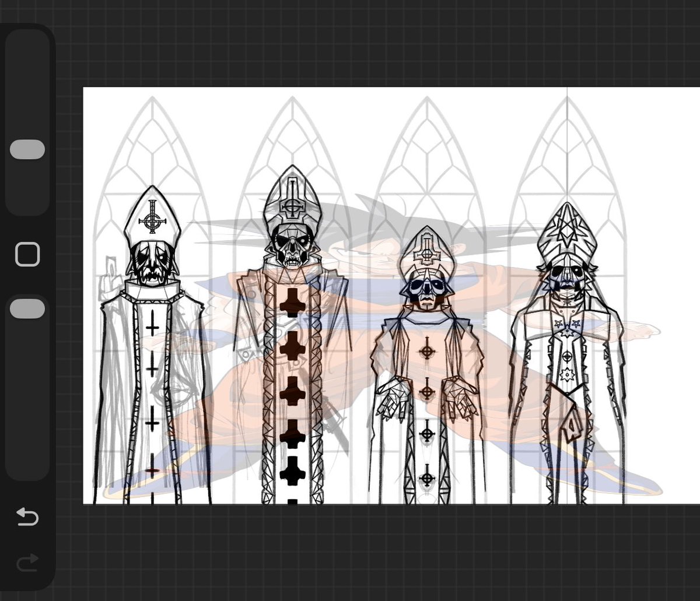The width and height of the screenshot is (700, 601).
Task: Redo using the greyed redo arrow
Action: tap(27, 563)
